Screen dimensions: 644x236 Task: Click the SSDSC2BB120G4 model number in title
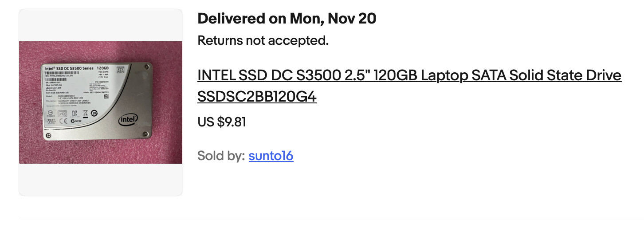(257, 97)
